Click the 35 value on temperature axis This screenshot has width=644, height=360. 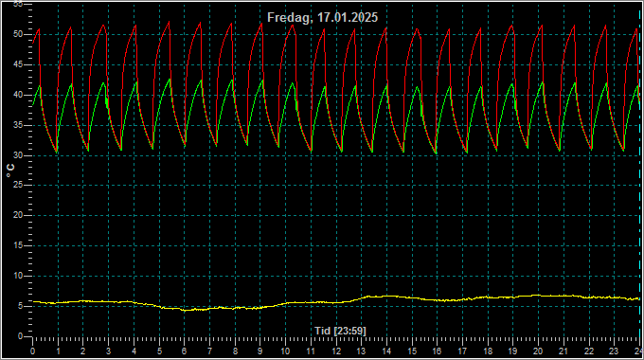point(18,125)
